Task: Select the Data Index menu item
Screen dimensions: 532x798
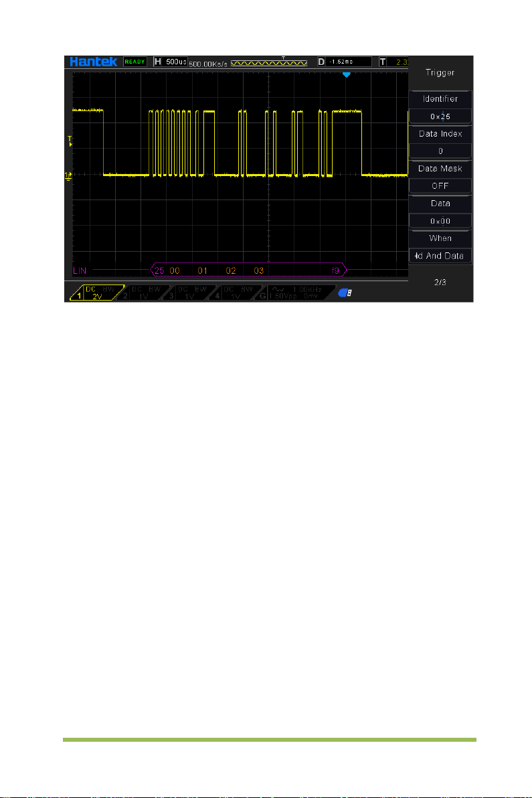Action: coord(440,134)
